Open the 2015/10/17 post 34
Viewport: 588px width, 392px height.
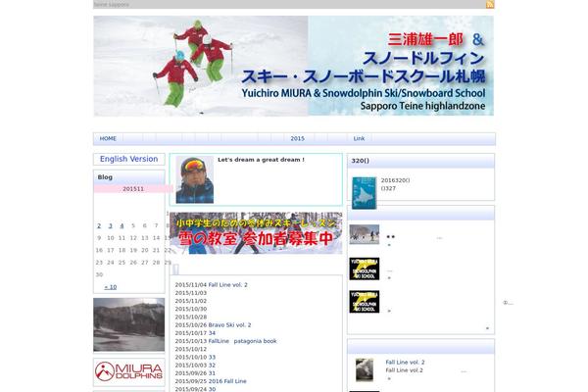(x=212, y=333)
